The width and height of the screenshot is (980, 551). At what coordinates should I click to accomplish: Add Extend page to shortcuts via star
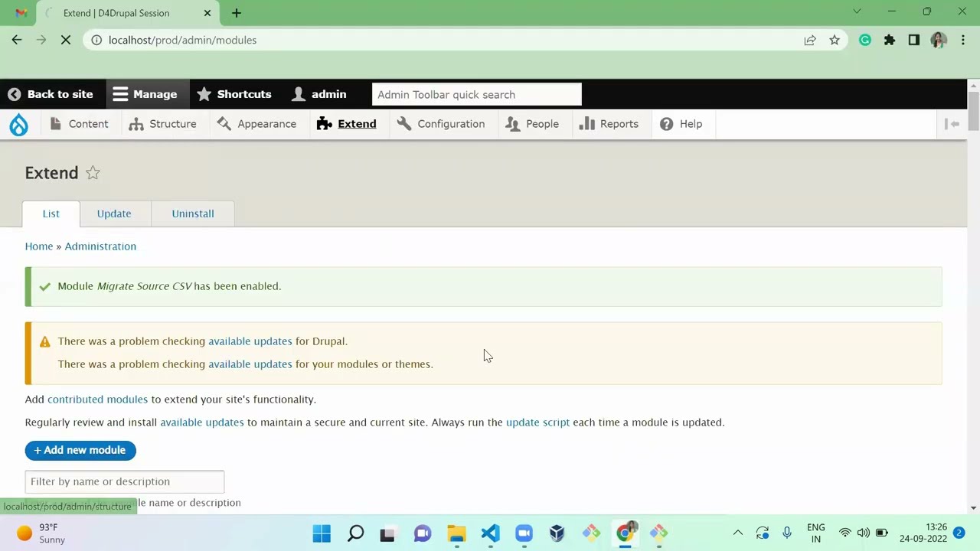click(x=93, y=173)
